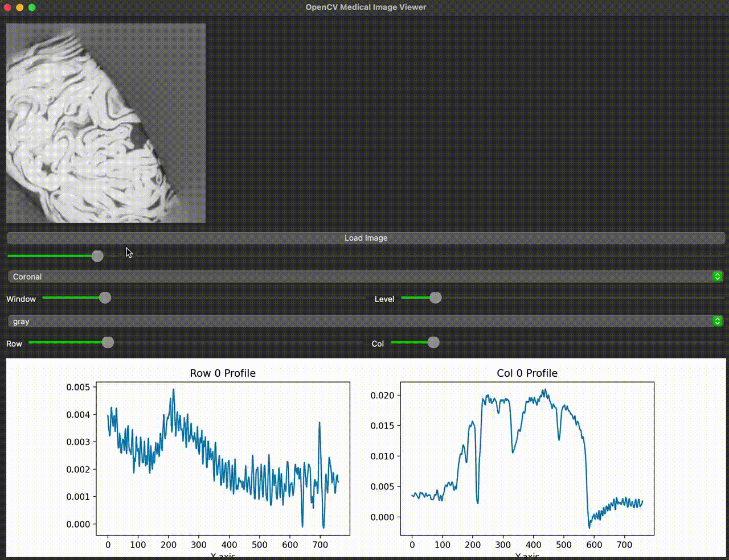
Task: Click the Level slider handle
Action: 436,298
